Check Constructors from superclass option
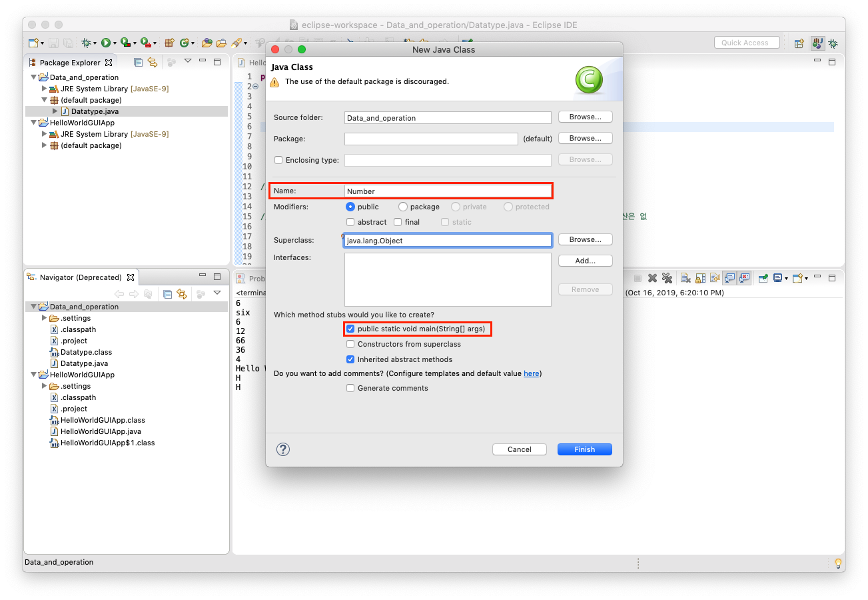The height and width of the screenshot is (600, 868). [x=350, y=344]
